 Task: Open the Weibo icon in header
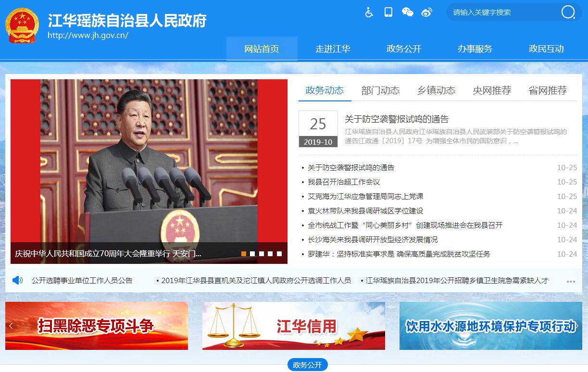click(x=427, y=12)
